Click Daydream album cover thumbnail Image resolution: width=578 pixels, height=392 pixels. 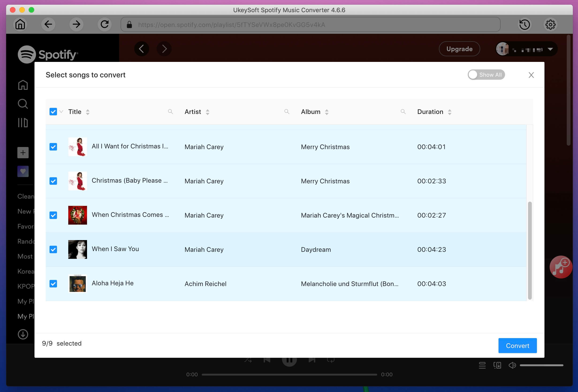78,249
